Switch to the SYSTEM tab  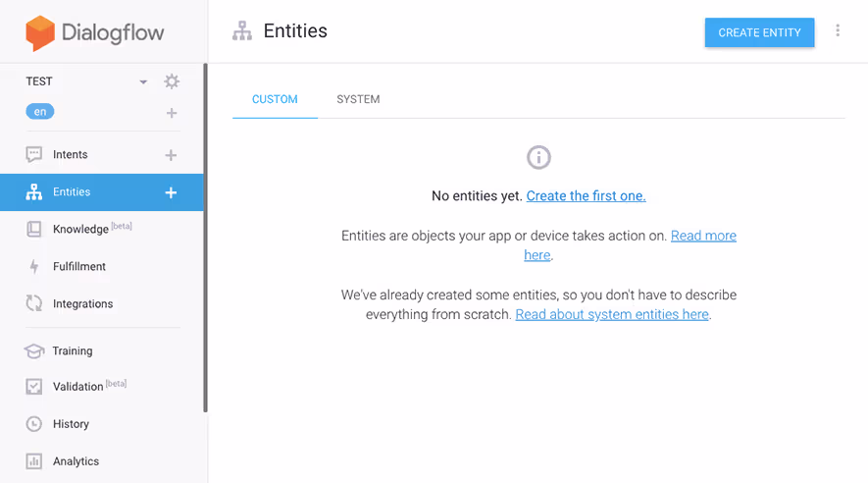[x=358, y=99]
